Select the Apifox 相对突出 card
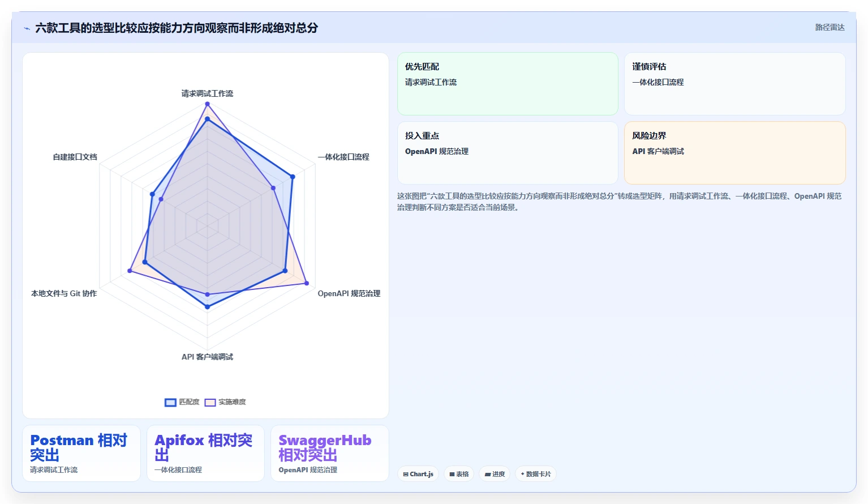This screenshot has height=504, width=868. (205, 453)
